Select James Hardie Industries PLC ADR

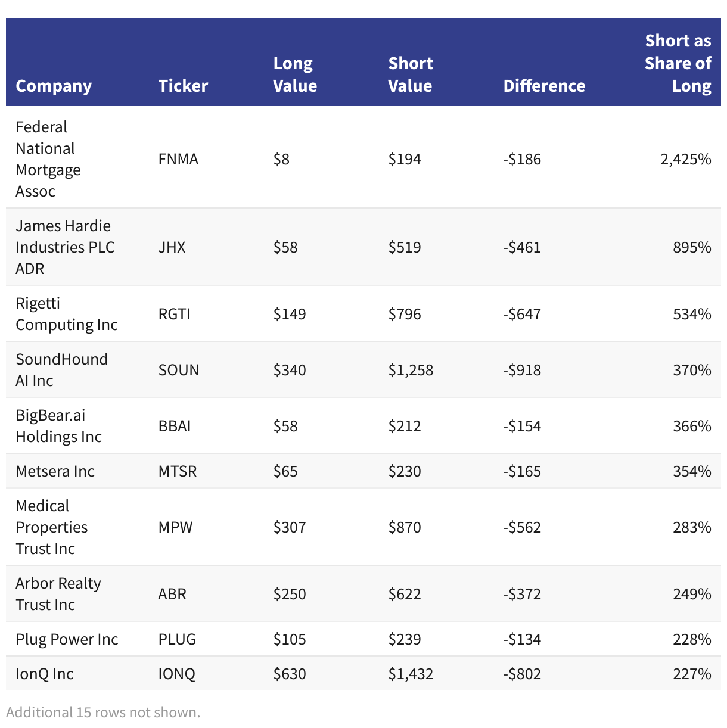click(64, 247)
